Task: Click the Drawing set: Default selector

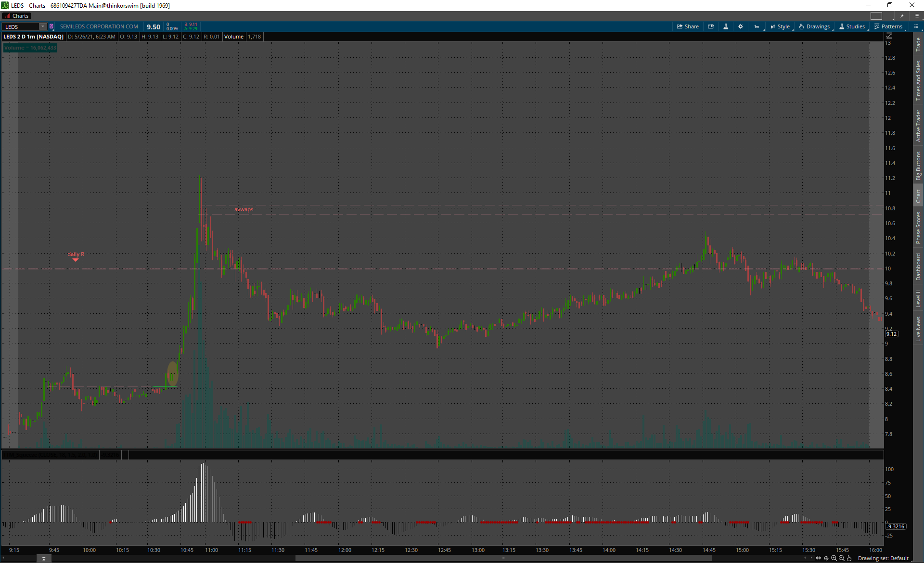Action: point(883,558)
